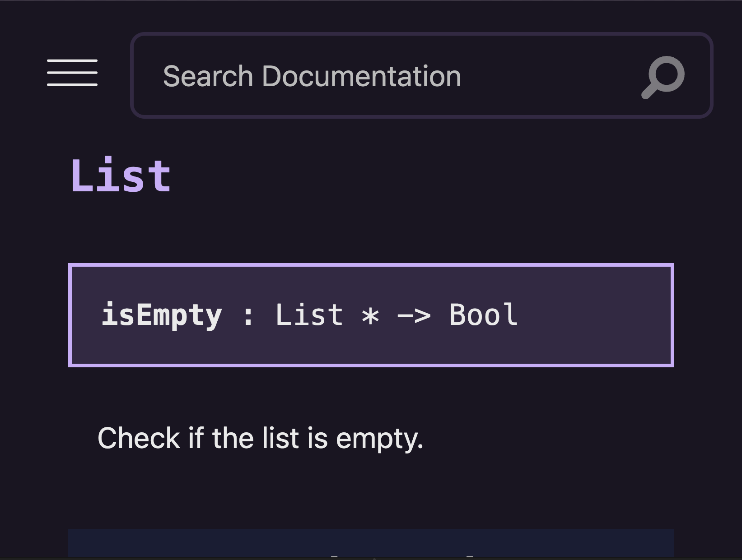Click the word Check in description
The image size is (742, 560).
pos(139,438)
